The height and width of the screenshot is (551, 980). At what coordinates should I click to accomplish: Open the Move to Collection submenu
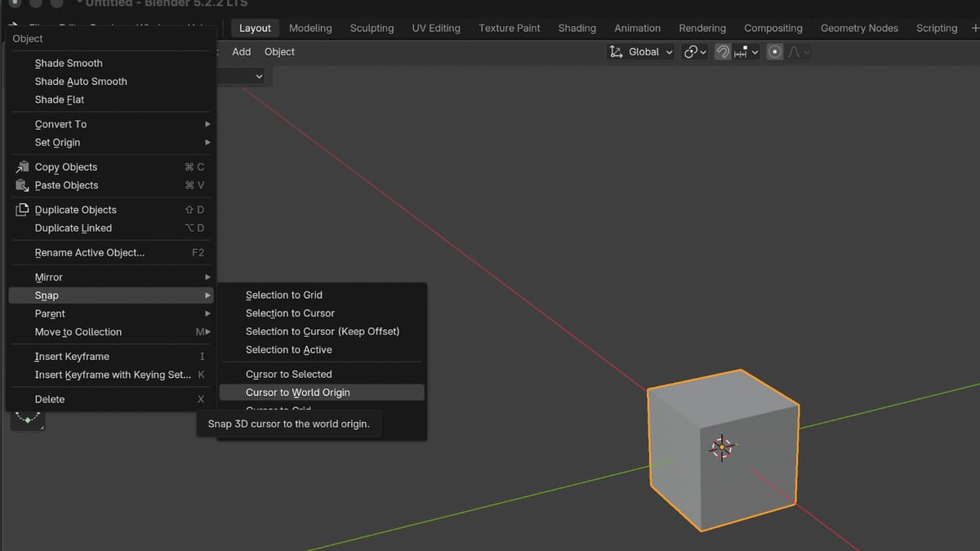click(111, 332)
